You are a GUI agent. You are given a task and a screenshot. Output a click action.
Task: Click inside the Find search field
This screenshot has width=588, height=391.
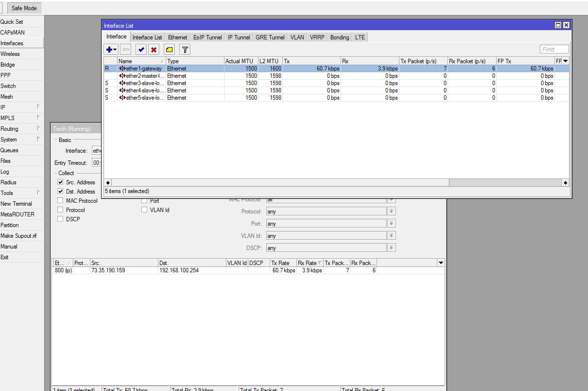553,49
